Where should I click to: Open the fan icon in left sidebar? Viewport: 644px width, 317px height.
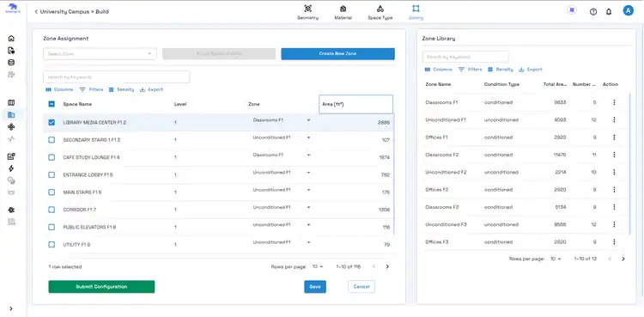tap(11, 127)
